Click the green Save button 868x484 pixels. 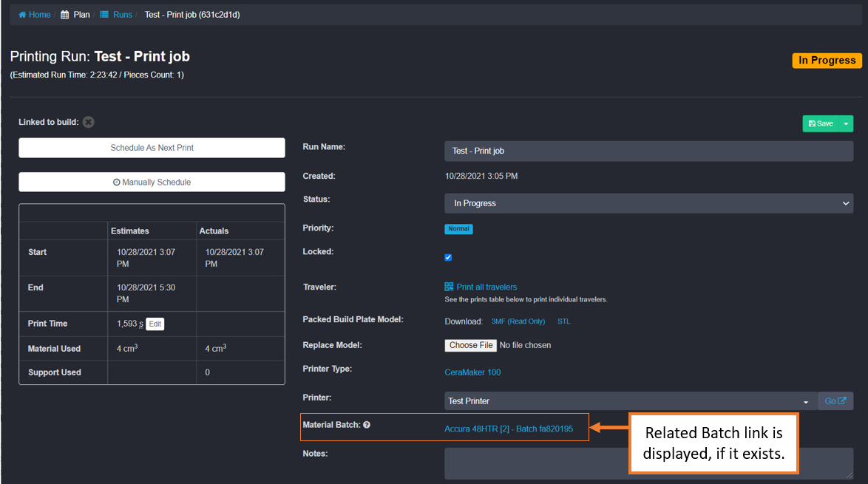tap(821, 123)
